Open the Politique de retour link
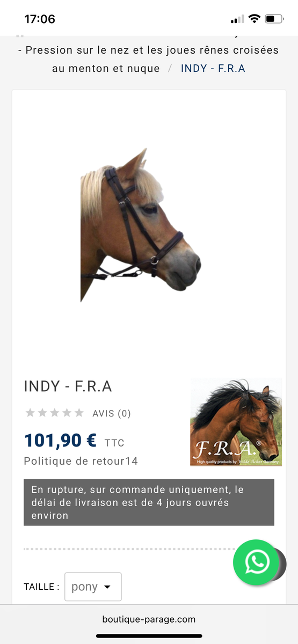This screenshot has width=298, height=644. (x=81, y=461)
